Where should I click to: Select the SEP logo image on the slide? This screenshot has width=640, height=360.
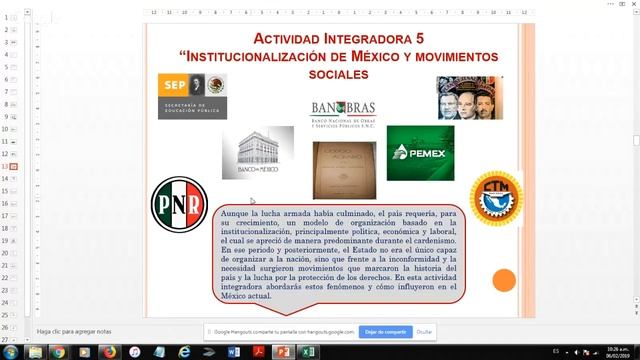tap(192, 96)
